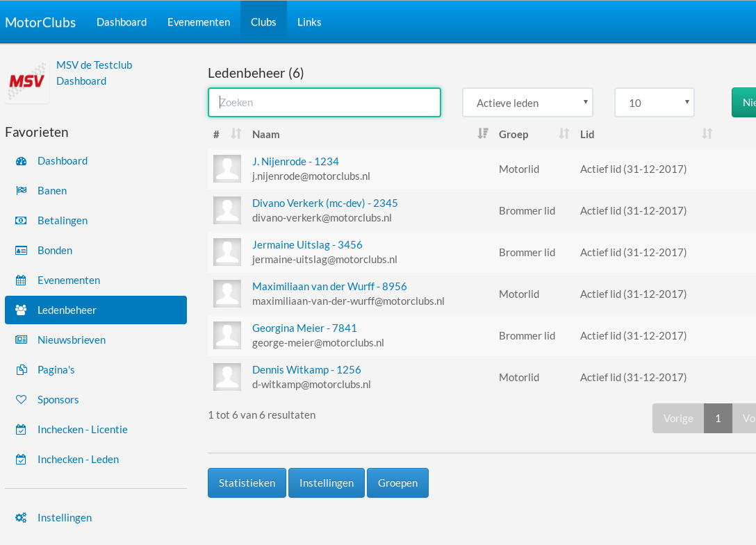Viewport: 756px width, 545px height.
Task: Open Dashboard in the top navigation bar
Action: [122, 22]
